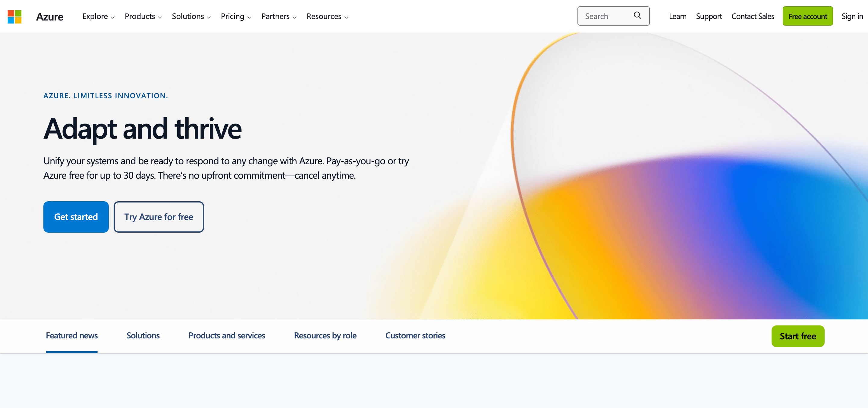Select the Products and services tab

click(226, 336)
